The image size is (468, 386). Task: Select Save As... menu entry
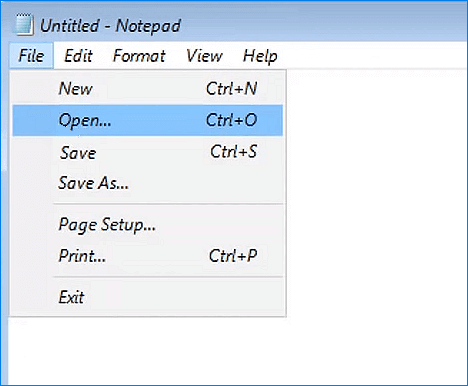(x=148, y=183)
